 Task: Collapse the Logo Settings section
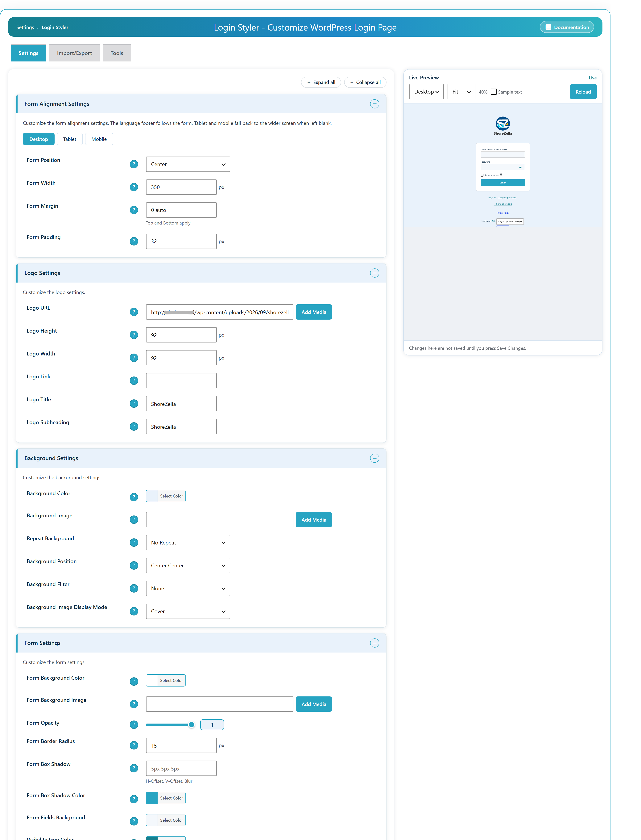coord(375,273)
